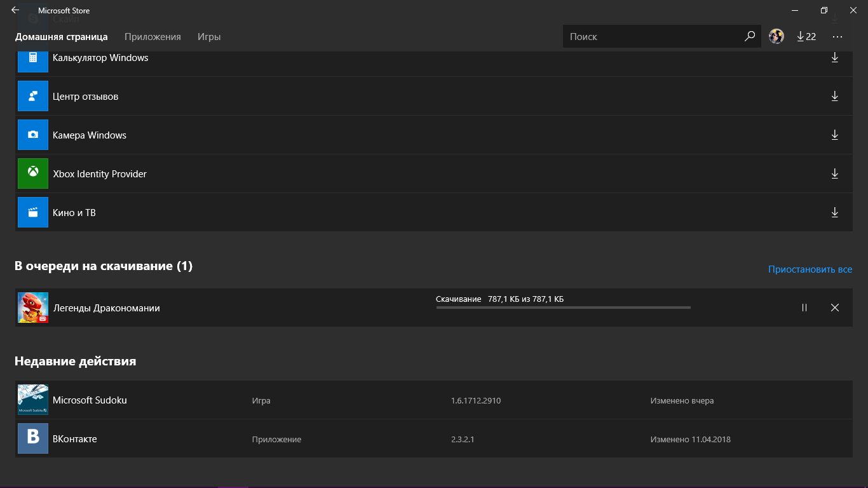Open downloads and updates counter 22
Image resolution: width=868 pixels, height=488 pixels.
pos(806,37)
